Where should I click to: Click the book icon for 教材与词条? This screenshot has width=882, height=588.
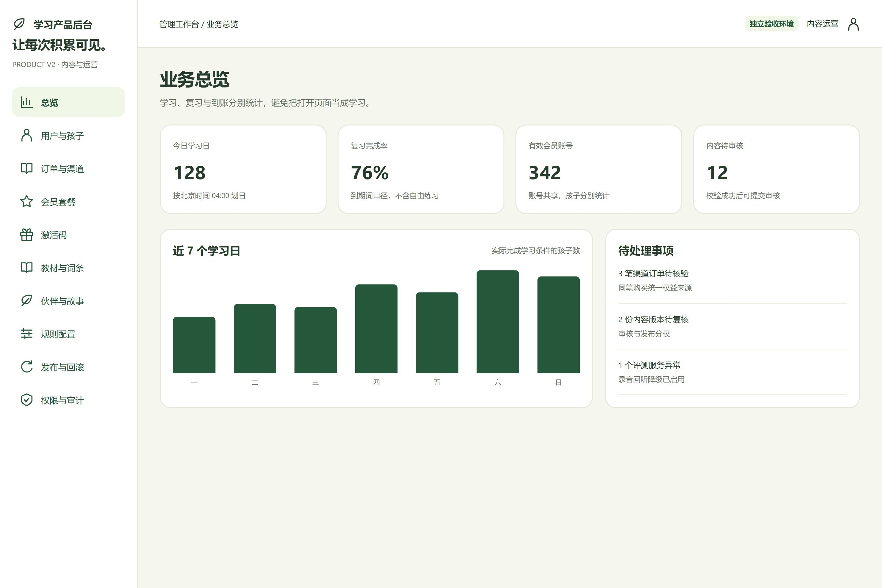[27, 268]
